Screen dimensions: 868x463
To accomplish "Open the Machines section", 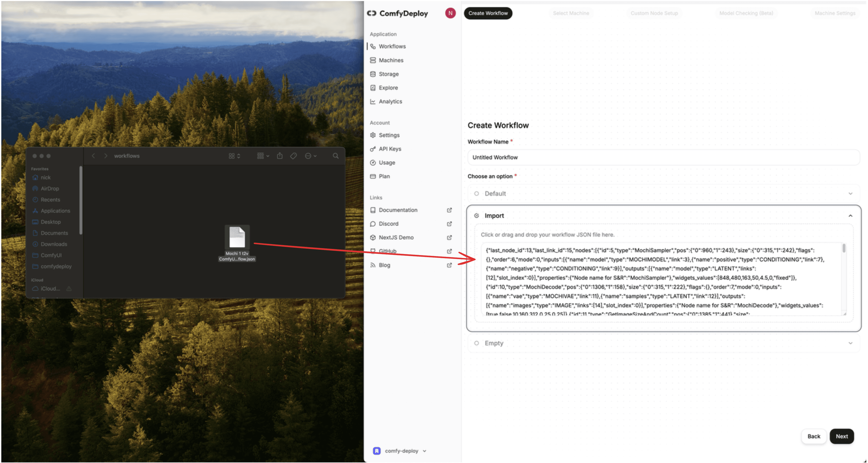I will [x=391, y=60].
